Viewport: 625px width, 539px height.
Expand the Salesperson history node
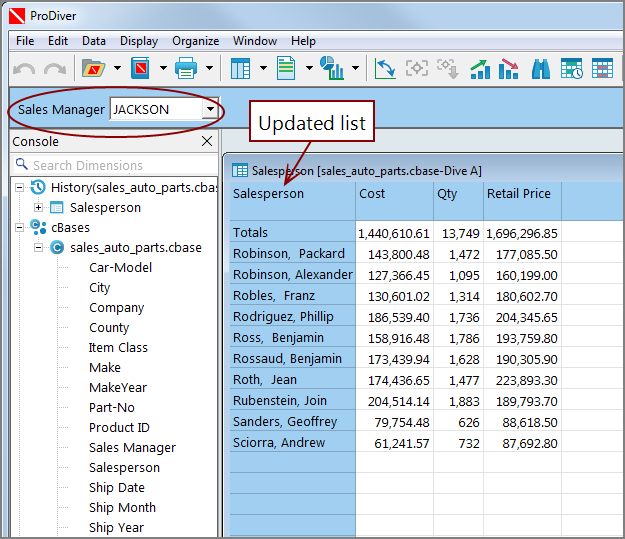coord(39,207)
